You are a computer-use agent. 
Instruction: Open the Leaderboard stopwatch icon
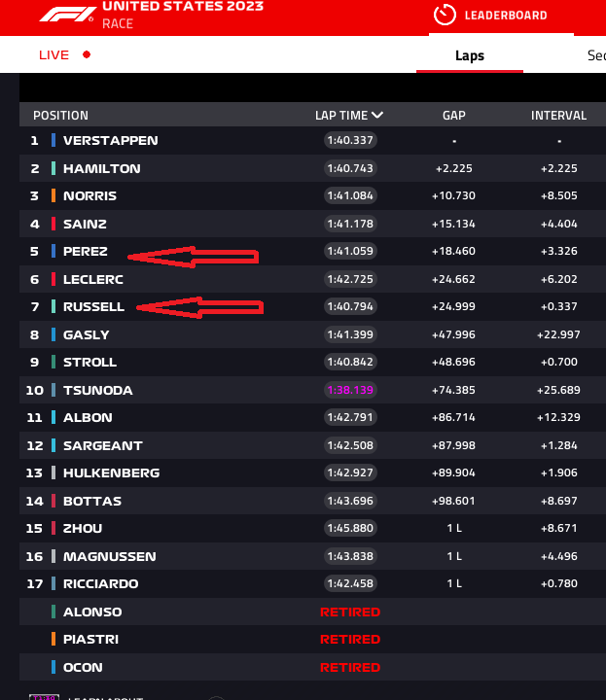(445, 16)
